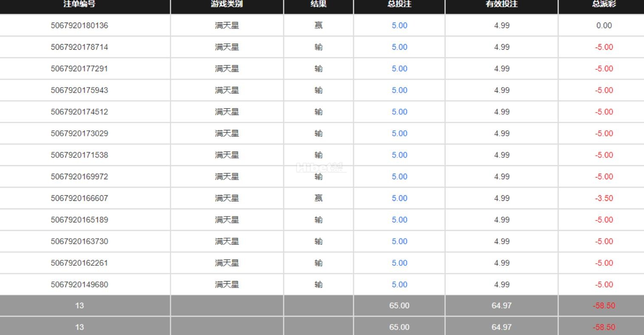Open the 5.00 total bet of order 5067920178714
The width and height of the screenshot is (644, 335).
pyautogui.click(x=399, y=47)
